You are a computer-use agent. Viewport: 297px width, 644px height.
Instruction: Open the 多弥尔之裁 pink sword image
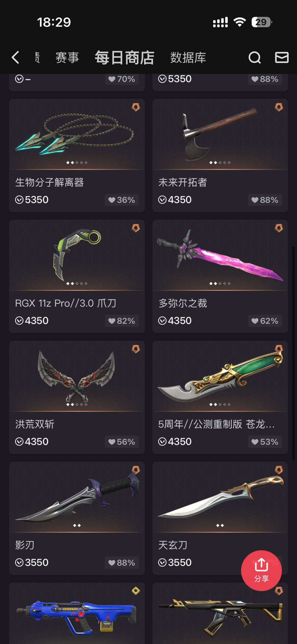[220, 255]
